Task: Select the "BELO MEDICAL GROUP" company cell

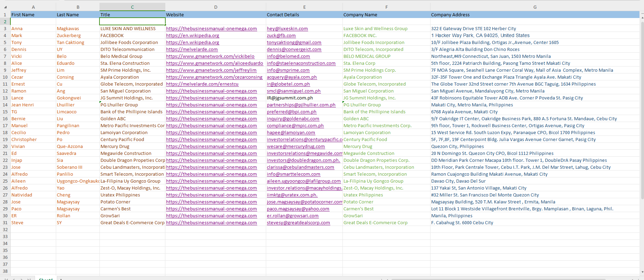Action: (386, 56)
